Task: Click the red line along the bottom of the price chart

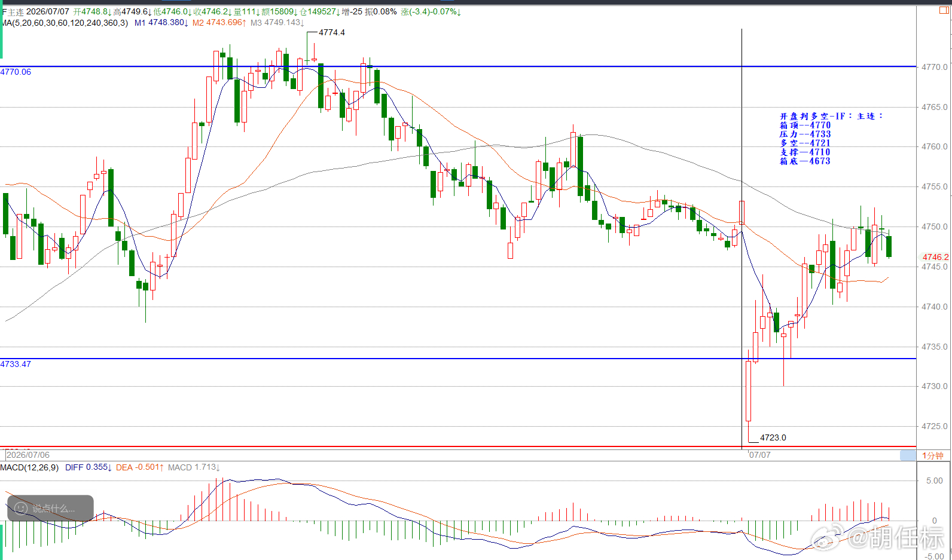Action: coord(458,446)
